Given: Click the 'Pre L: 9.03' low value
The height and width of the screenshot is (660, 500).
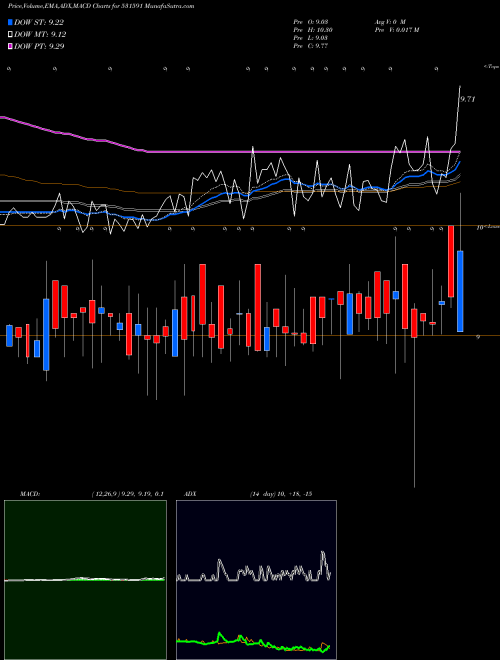Looking at the screenshot, I should coord(311,38).
